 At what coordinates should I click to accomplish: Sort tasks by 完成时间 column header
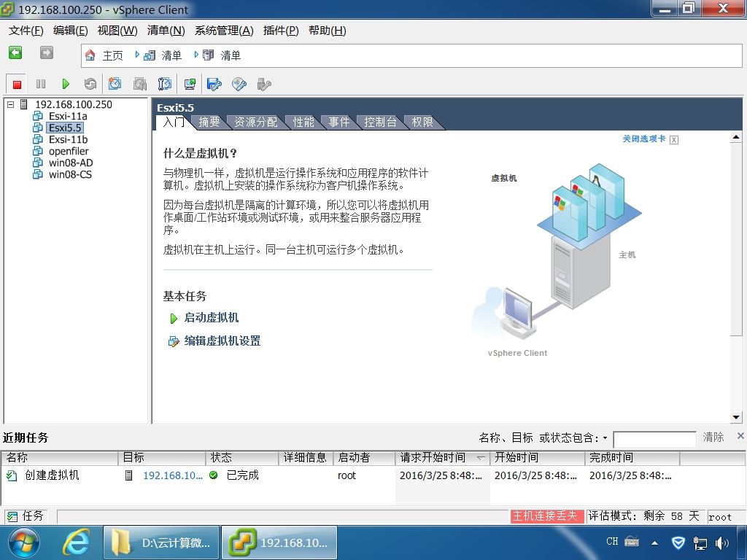pos(632,458)
